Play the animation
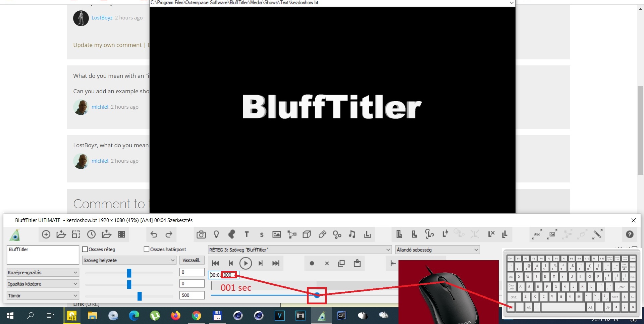The image size is (644, 324). [x=246, y=263]
